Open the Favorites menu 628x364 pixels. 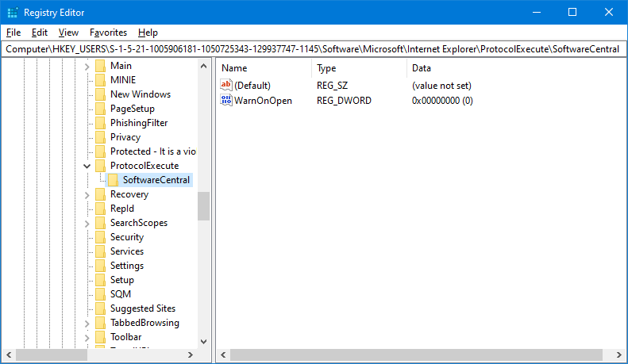pos(108,33)
